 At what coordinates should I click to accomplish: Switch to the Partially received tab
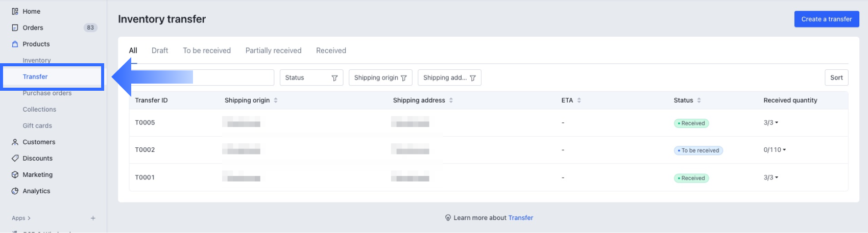tap(273, 50)
